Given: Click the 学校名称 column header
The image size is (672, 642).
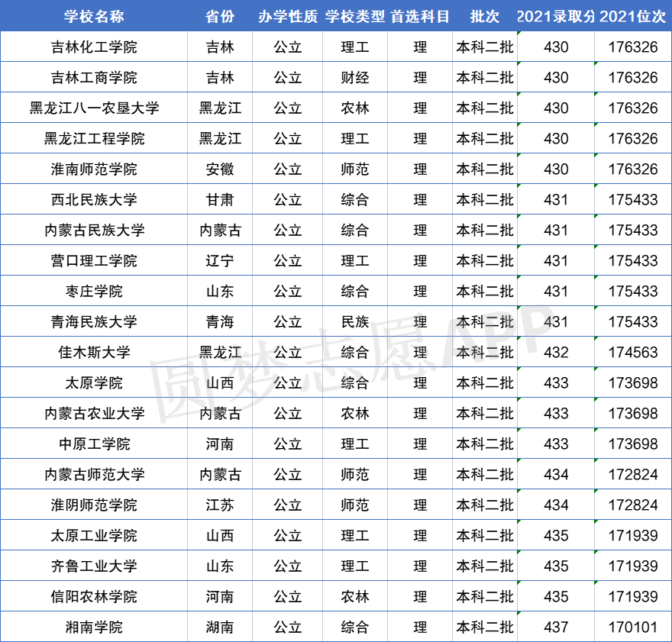Looking at the screenshot, I should tap(94, 16).
